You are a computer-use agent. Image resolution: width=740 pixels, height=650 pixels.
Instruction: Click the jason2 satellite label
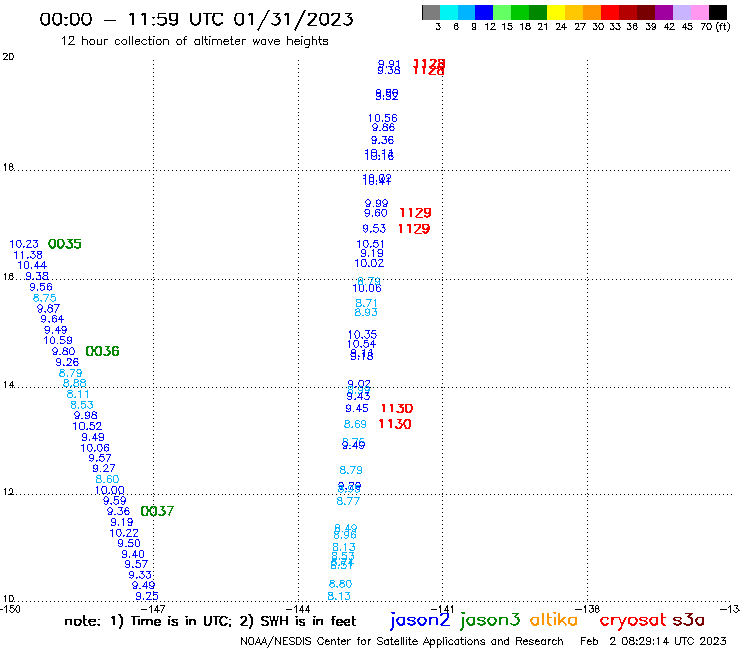(x=420, y=620)
